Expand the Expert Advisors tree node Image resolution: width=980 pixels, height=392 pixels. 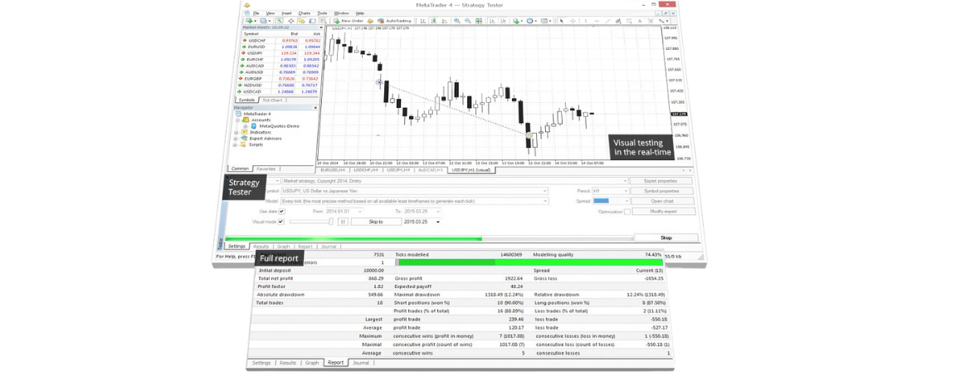click(235, 139)
